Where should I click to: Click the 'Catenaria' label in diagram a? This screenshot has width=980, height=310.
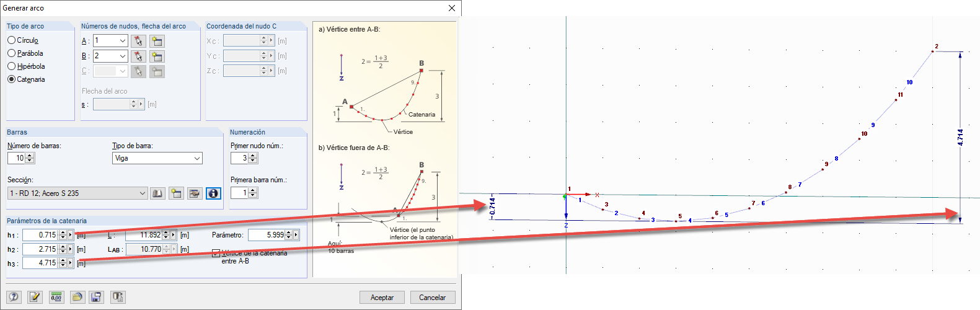422,115
